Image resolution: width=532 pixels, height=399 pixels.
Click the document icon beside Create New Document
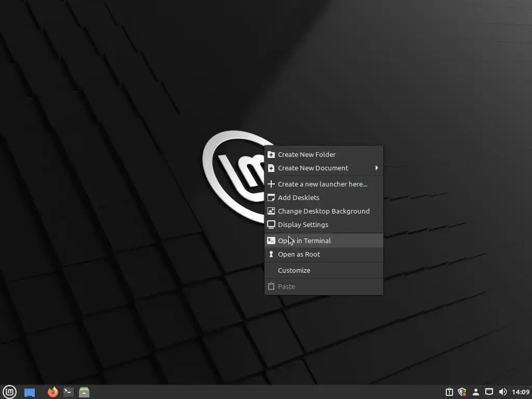[271, 168]
